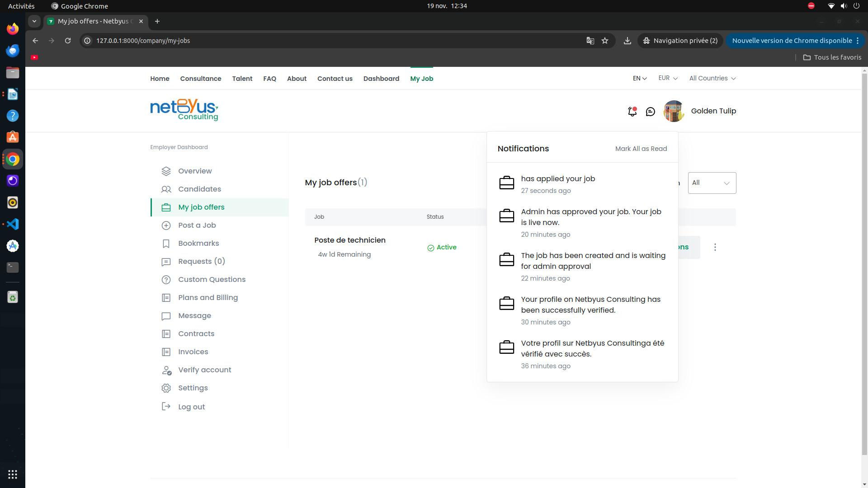The image size is (868, 488).
Task: Bookmark this page with the star icon
Action: coord(605,41)
